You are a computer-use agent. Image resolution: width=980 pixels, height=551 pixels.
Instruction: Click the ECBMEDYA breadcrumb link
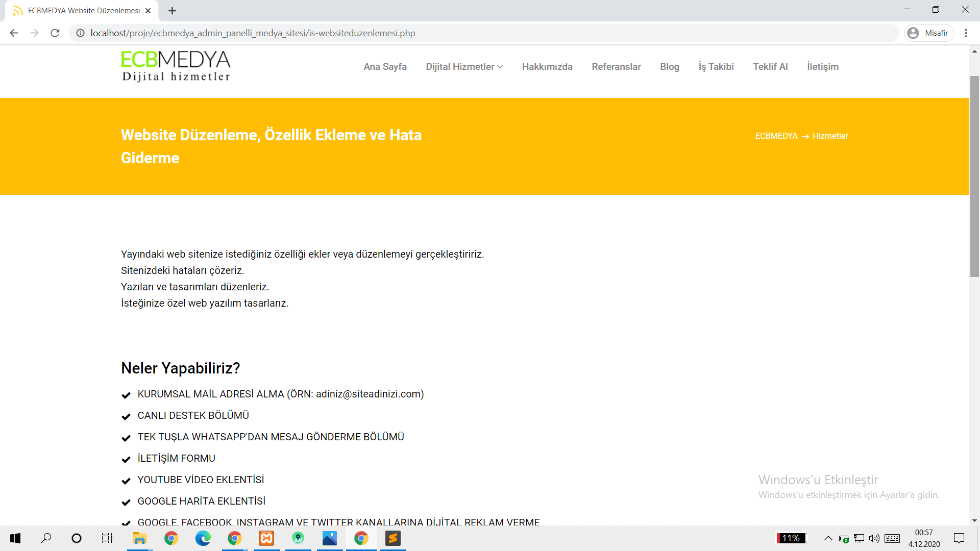click(x=776, y=136)
